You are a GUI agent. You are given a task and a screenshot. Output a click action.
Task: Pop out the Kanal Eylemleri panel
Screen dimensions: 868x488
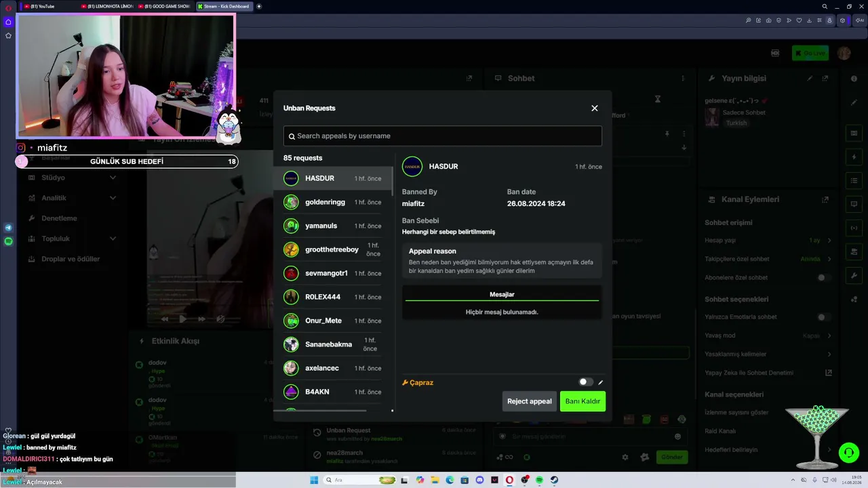[x=825, y=199]
